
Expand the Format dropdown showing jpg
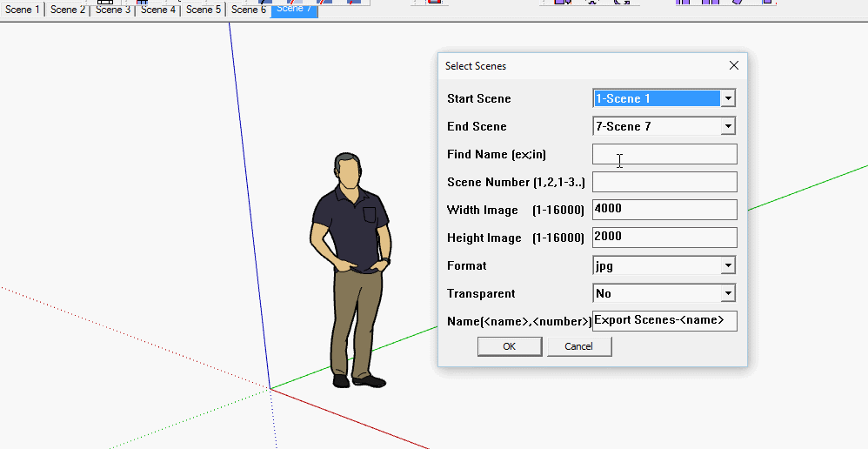pyautogui.click(x=728, y=265)
